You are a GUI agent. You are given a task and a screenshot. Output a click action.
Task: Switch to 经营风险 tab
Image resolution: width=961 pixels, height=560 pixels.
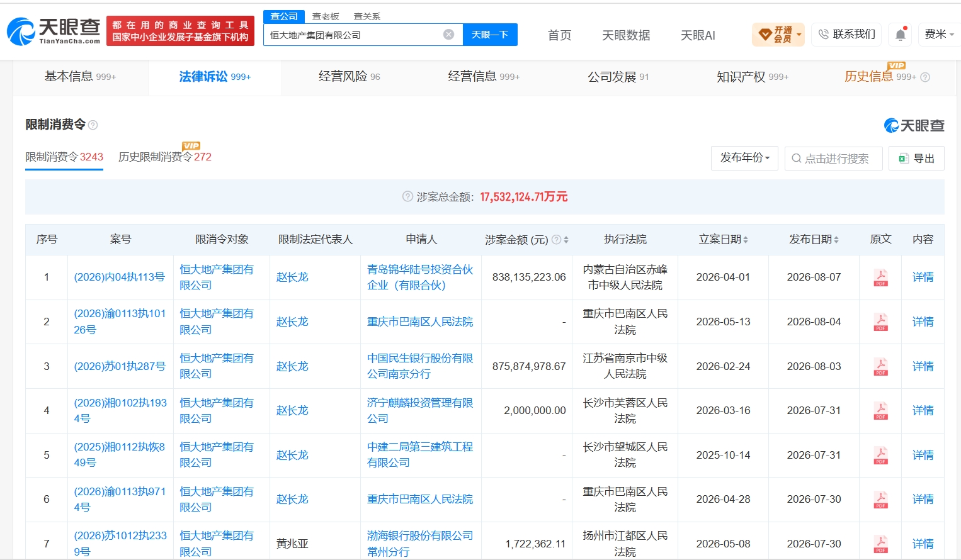click(x=349, y=77)
